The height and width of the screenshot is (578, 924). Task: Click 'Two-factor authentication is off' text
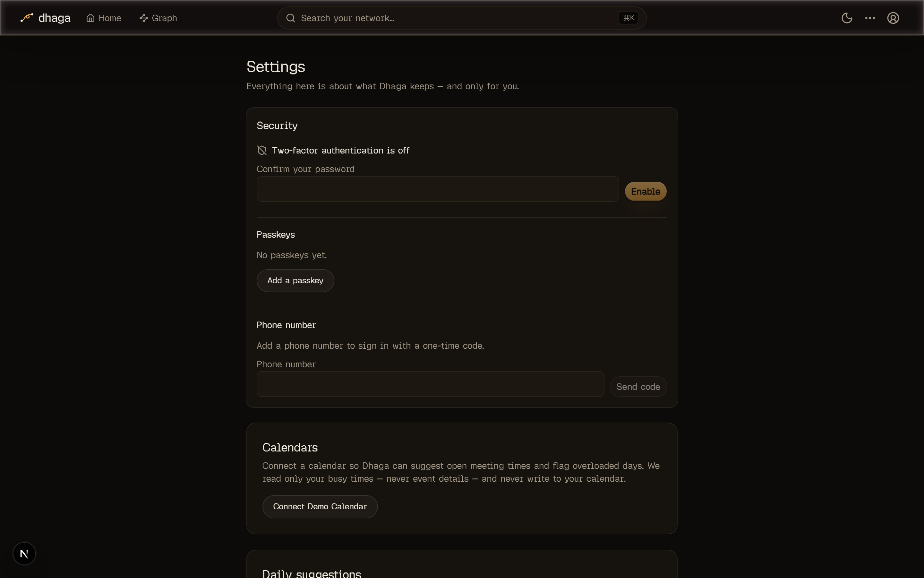341,151
